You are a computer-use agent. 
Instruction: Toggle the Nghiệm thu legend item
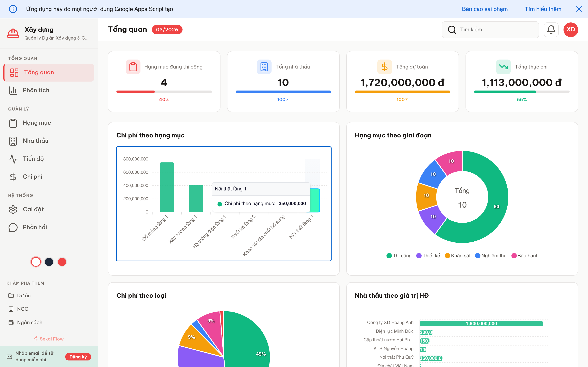click(491, 255)
